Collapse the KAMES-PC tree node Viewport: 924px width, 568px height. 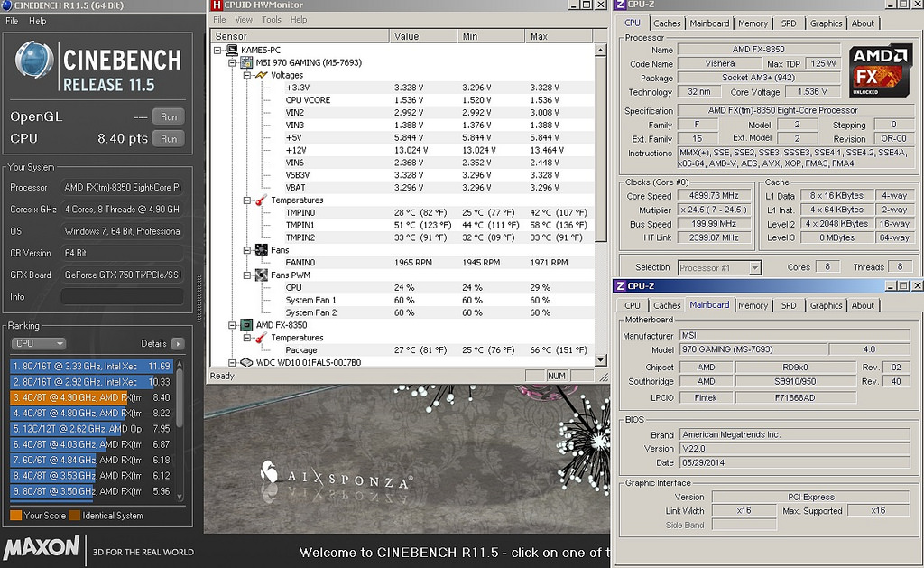pyautogui.click(x=217, y=51)
